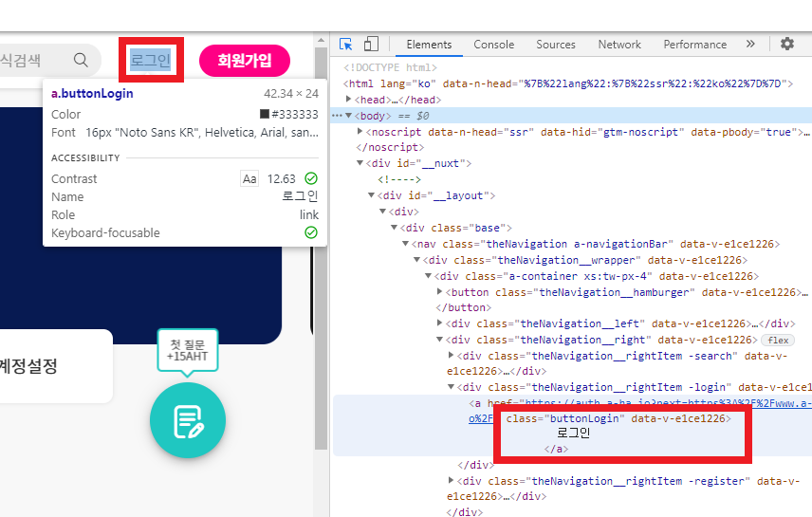The width and height of the screenshot is (812, 517).
Task: Collapse theNavigation__right div node
Action: (x=439, y=340)
